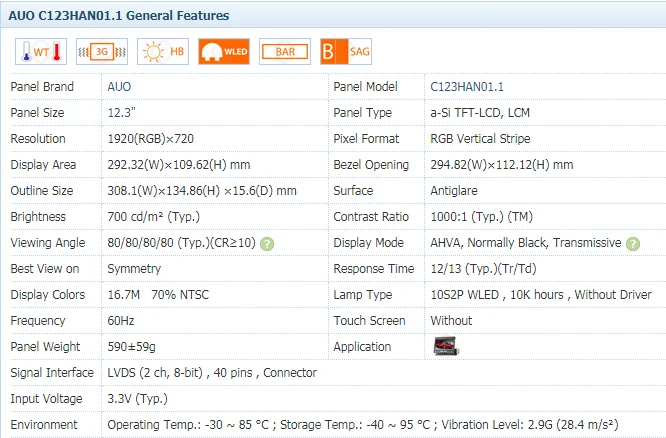Select the BAR panel shape icon
Viewport: 666px width, 438px height.
[284, 52]
